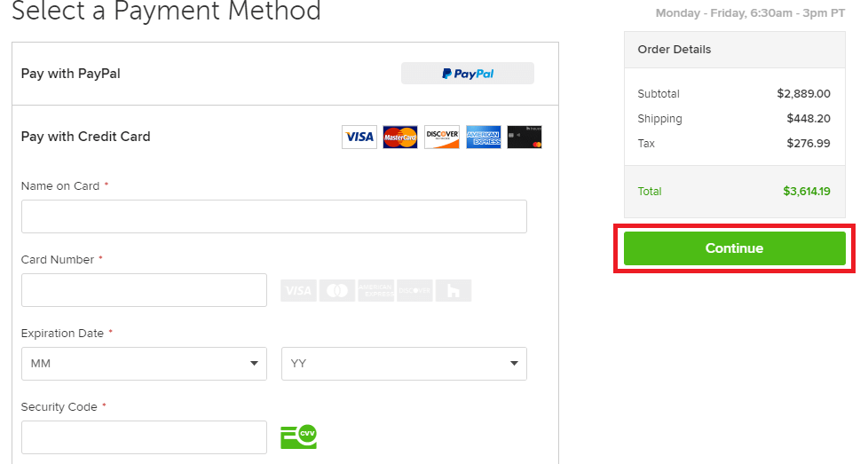Image resolution: width=868 pixels, height=464 pixels.
Task: Click the Expiration Date label
Action: [x=62, y=334]
